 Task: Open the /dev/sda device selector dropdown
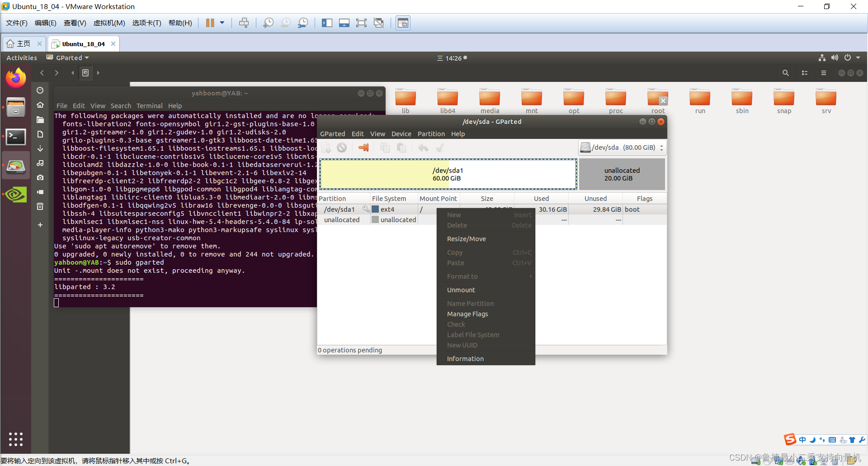point(622,147)
